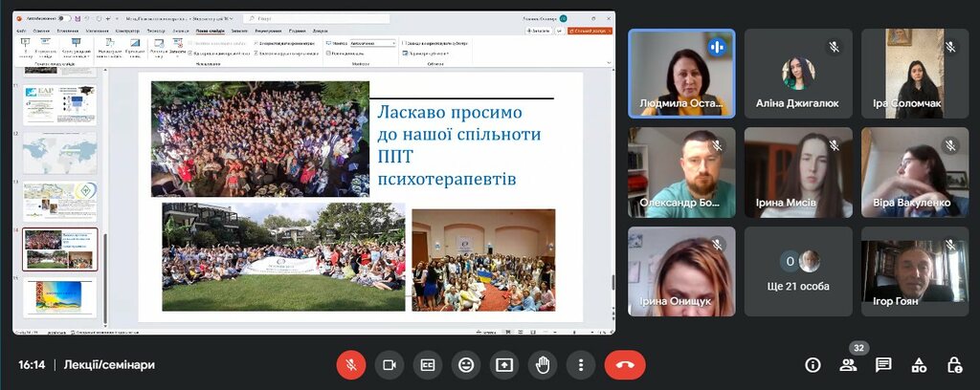This screenshot has width=980, height=390.
Task: Open the monitor selection dropdown in the ribbon
Action: point(373,43)
